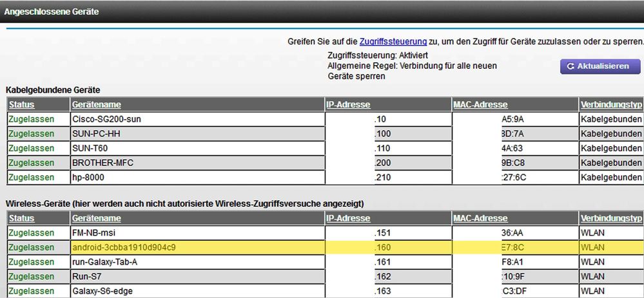Image resolution: width=644 pixels, height=298 pixels.
Task: Click MAC address ending F8:A1
Action: click(512, 261)
